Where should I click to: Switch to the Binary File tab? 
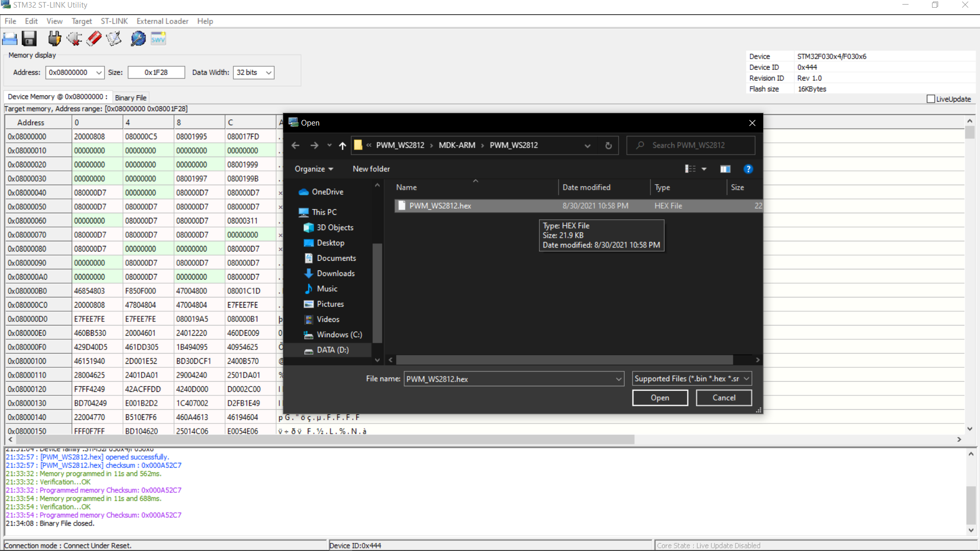click(131, 98)
